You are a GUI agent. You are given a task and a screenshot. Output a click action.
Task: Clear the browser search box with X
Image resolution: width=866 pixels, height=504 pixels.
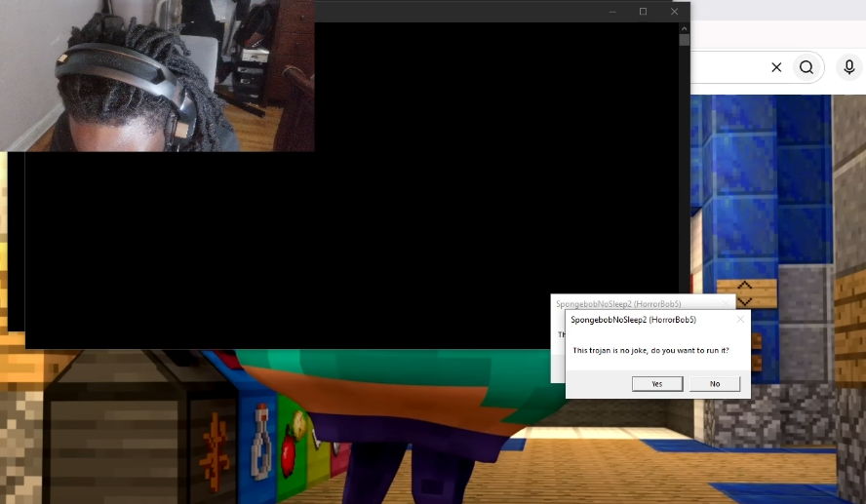(776, 67)
